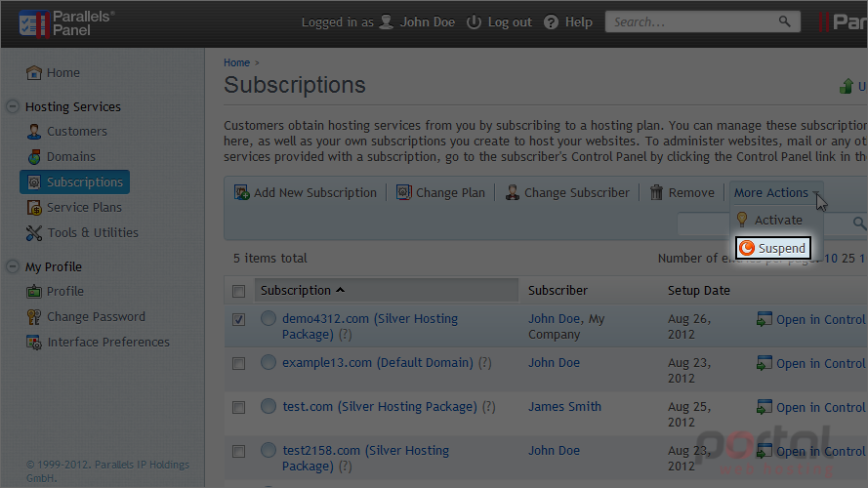Click the Change Password keys icon
Screen dimensions: 868x488
pyautogui.click(x=34, y=317)
